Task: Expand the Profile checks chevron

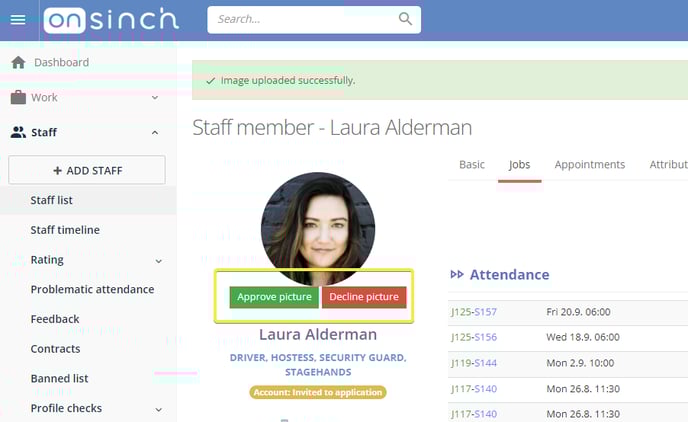Action: pyautogui.click(x=158, y=409)
